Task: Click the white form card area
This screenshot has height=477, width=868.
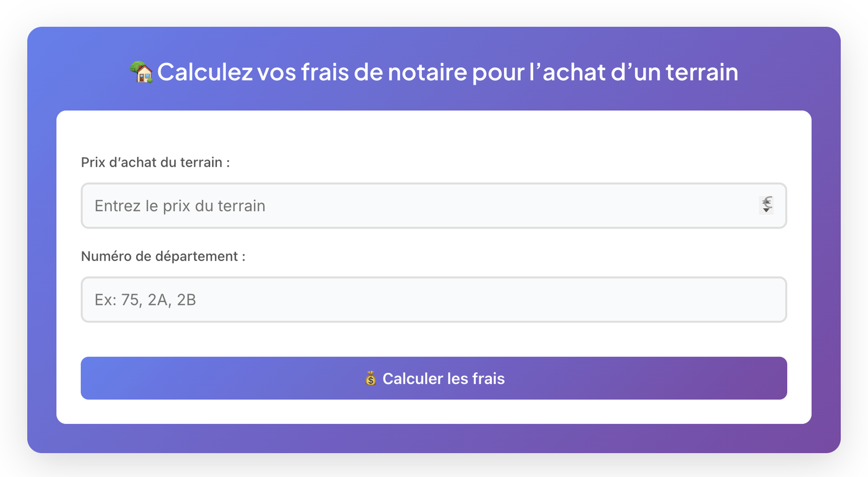Action: 433,342
